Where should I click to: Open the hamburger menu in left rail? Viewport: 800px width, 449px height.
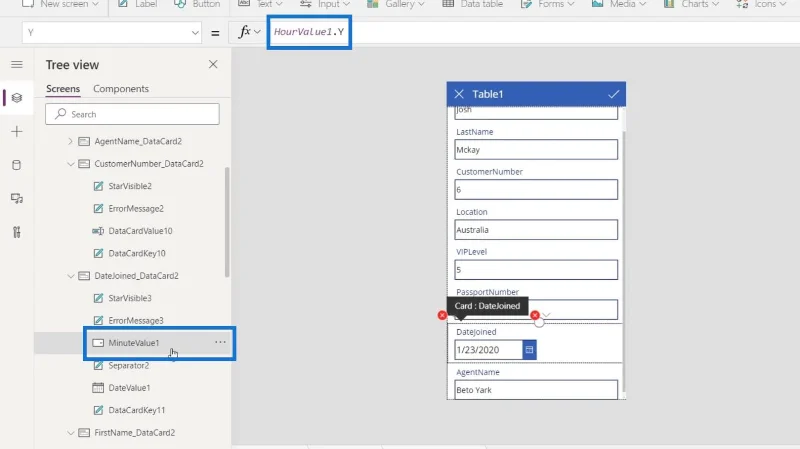pos(17,64)
